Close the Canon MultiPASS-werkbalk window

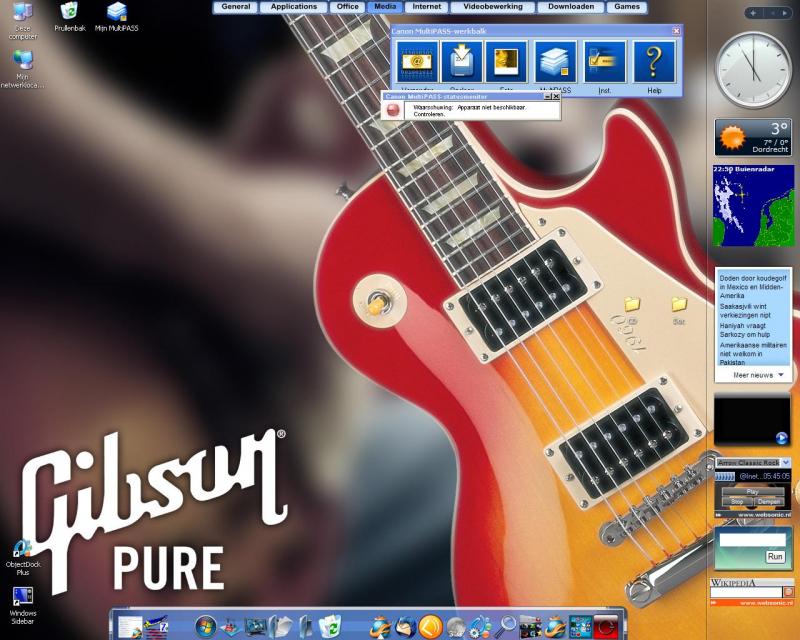(676, 31)
